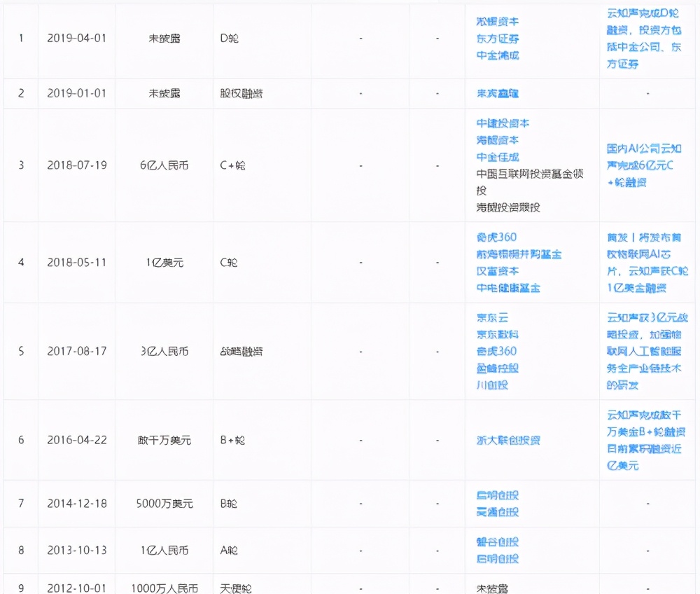Open the 浙大联创投资 link

[x=508, y=441]
